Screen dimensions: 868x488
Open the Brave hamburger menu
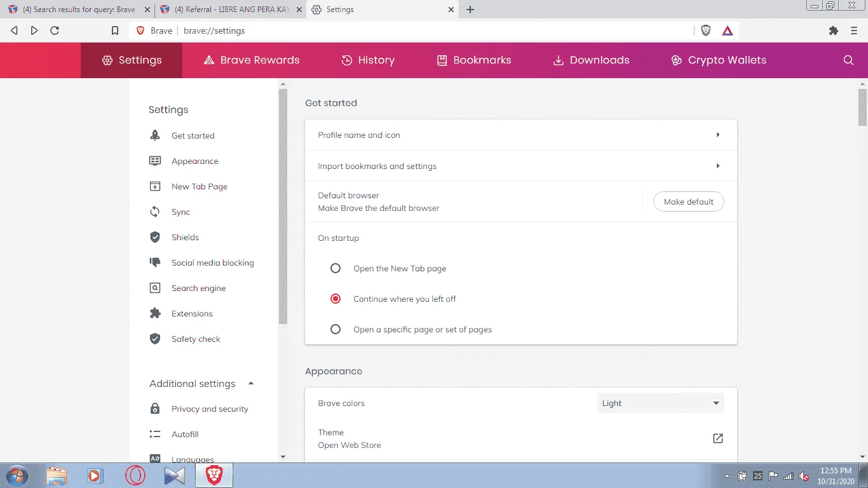(x=853, y=30)
